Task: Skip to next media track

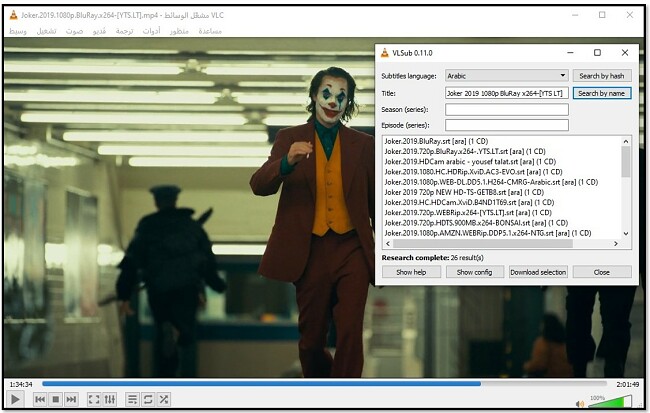Action: tap(71, 399)
